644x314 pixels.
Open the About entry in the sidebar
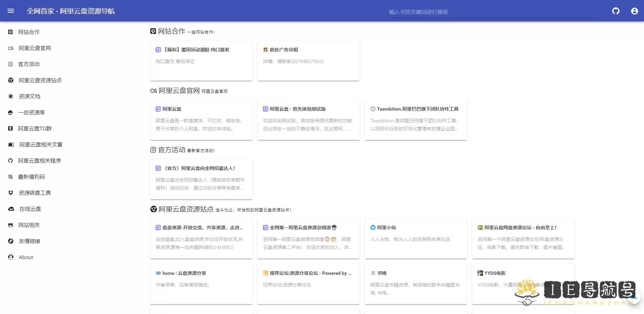[10, 257]
